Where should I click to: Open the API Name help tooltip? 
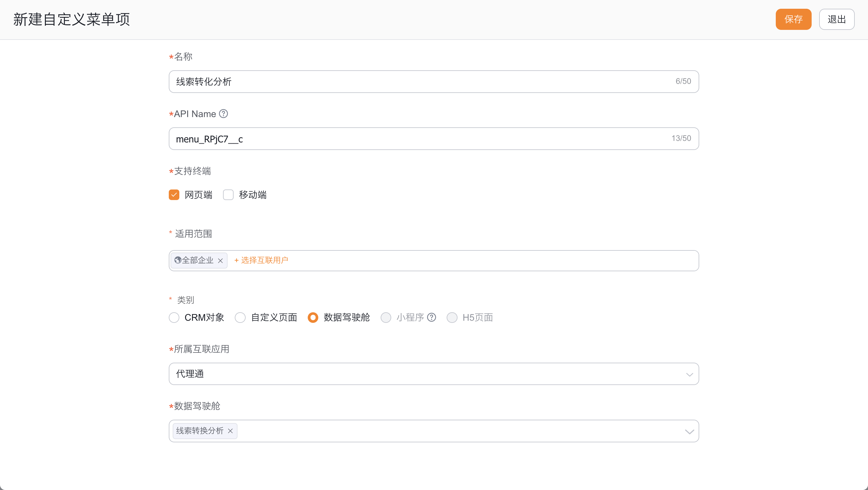click(x=223, y=114)
